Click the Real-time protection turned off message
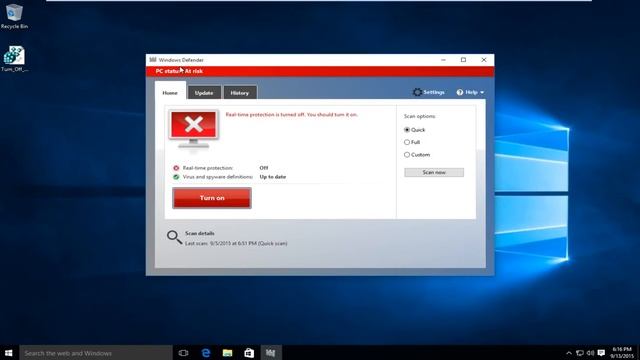 click(x=292, y=115)
